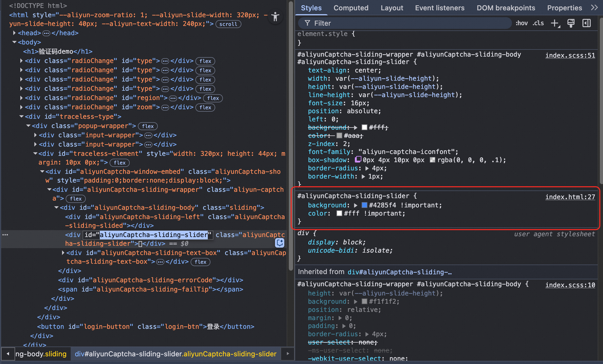The width and height of the screenshot is (603, 364).
Task: Expand collapsed head element ellipsis
Action: coord(46,33)
